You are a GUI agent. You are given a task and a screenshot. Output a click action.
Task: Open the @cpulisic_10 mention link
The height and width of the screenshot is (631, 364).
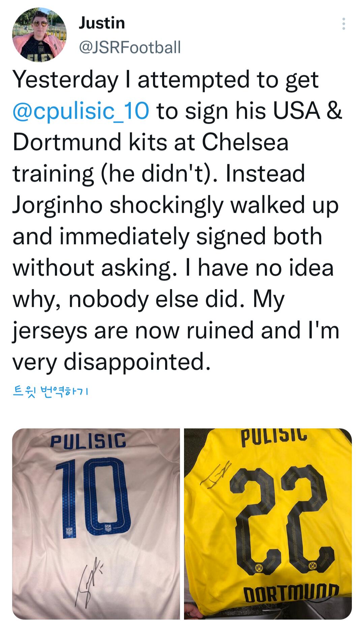pyautogui.click(x=81, y=111)
